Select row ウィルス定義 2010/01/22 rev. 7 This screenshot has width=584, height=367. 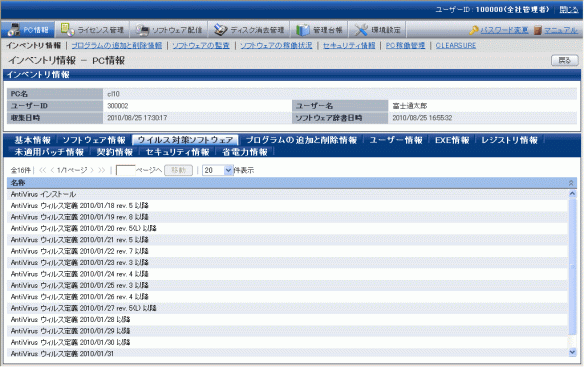(287, 251)
